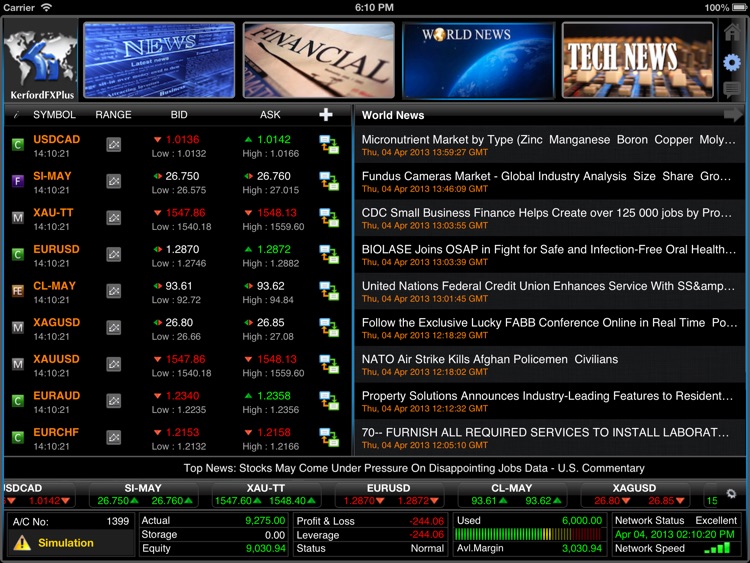Click USDCAD bid price 1.0136
This screenshot has height=563, width=750.
coord(182,140)
